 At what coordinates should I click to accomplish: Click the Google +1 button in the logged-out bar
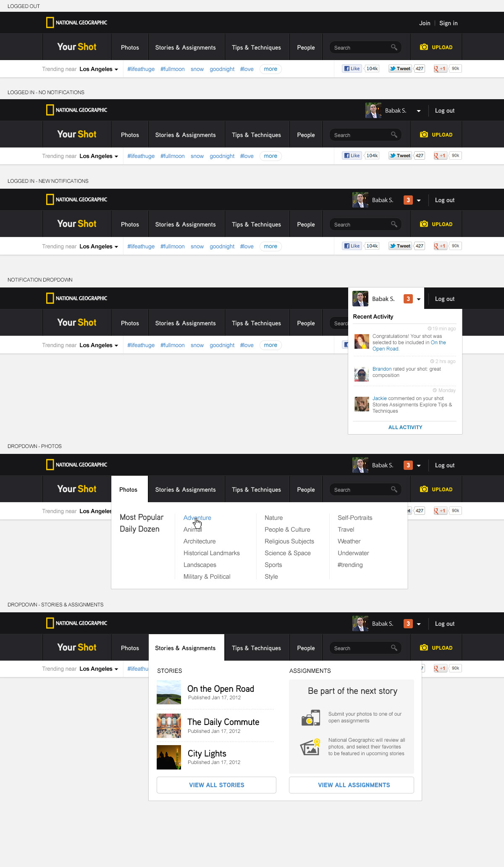[x=440, y=69]
